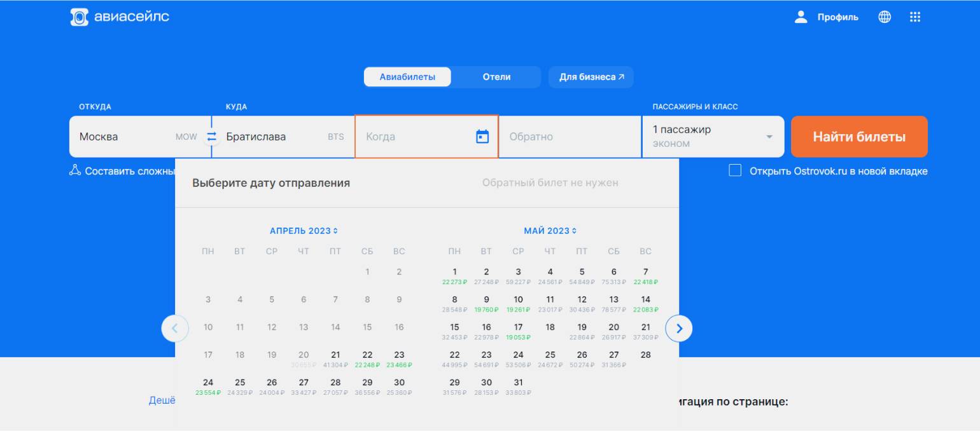980x431 pixels.
Task: Expand passengers and class dropdown
Action: pos(769,137)
